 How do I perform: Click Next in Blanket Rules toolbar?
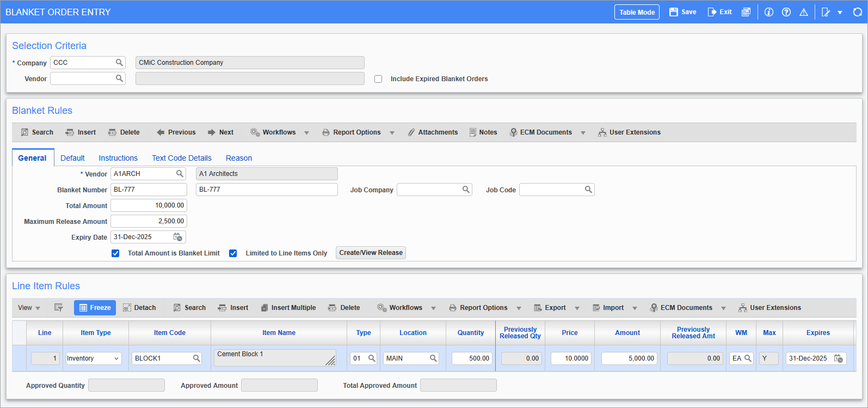(x=220, y=132)
